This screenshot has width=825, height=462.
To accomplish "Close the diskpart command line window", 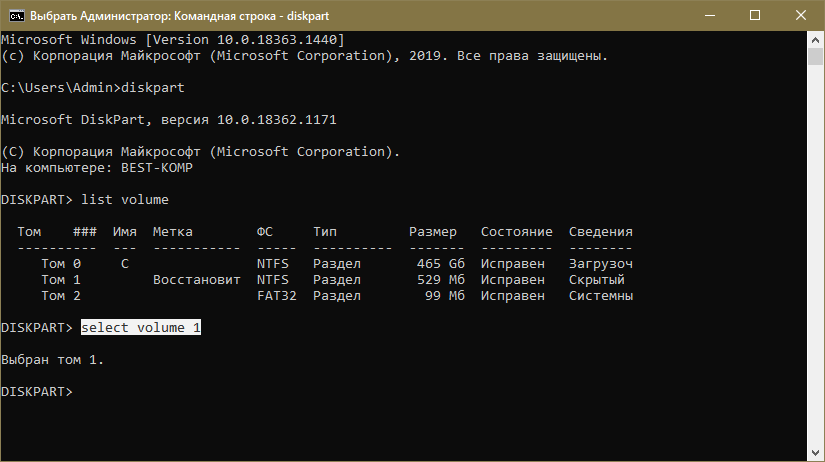I will tap(800, 16).
